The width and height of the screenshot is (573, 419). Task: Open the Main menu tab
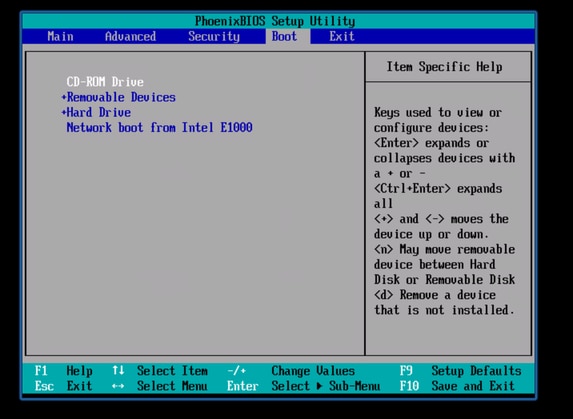60,37
